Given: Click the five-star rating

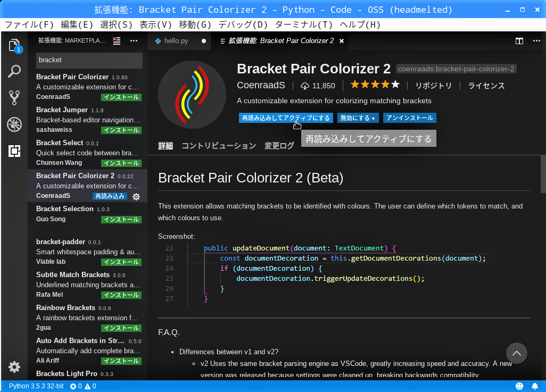Looking at the screenshot, I should pos(375,85).
